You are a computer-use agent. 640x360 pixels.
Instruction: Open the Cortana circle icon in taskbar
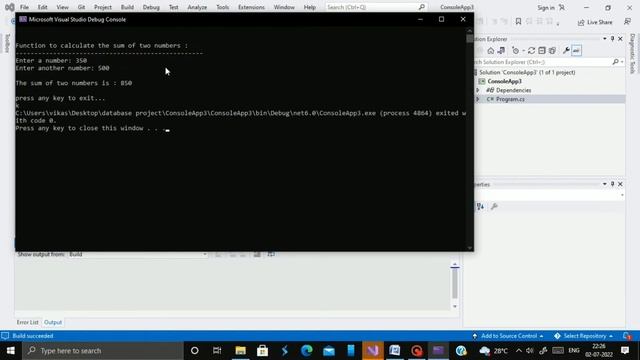pos(195,351)
